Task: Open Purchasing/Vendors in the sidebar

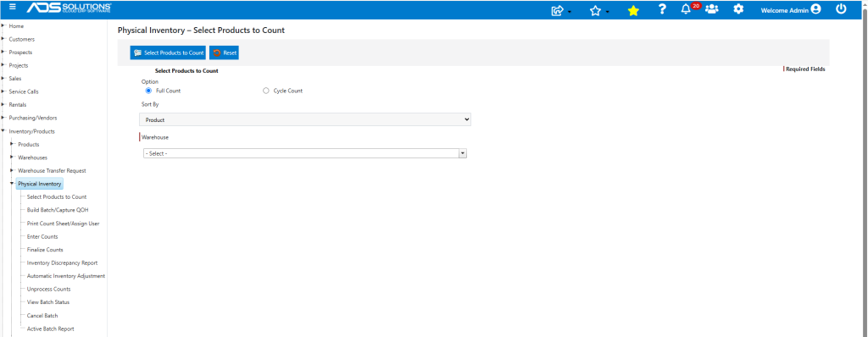Action: click(x=33, y=118)
